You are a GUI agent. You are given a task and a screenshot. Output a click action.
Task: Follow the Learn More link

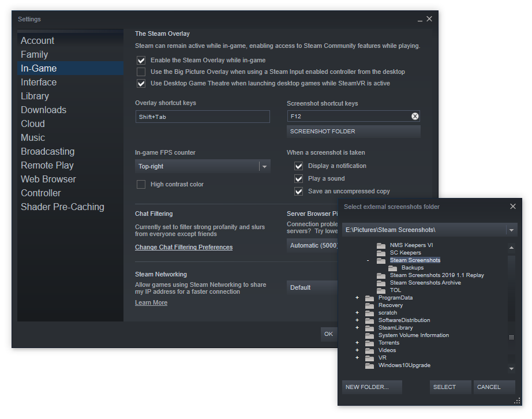pos(151,302)
